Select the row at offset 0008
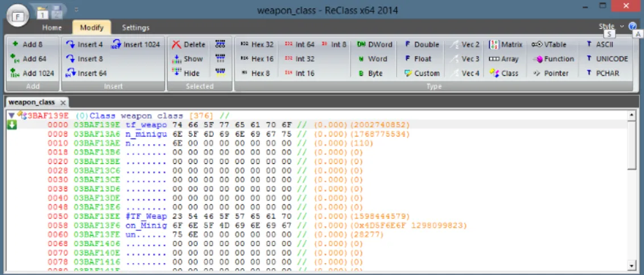The height and width of the screenshot is (275, 644). (317, 134)
